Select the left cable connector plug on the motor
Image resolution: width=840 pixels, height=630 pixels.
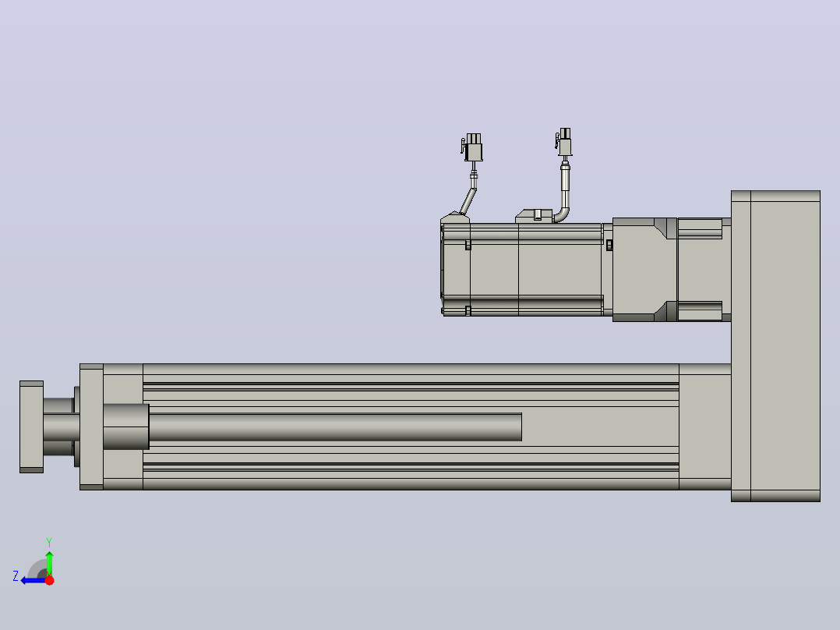pos(472,147)
